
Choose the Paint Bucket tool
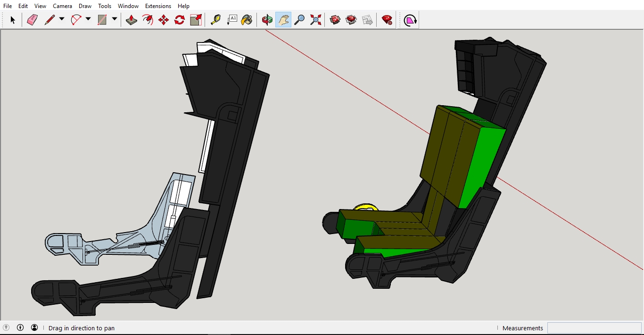click(247, 20)
